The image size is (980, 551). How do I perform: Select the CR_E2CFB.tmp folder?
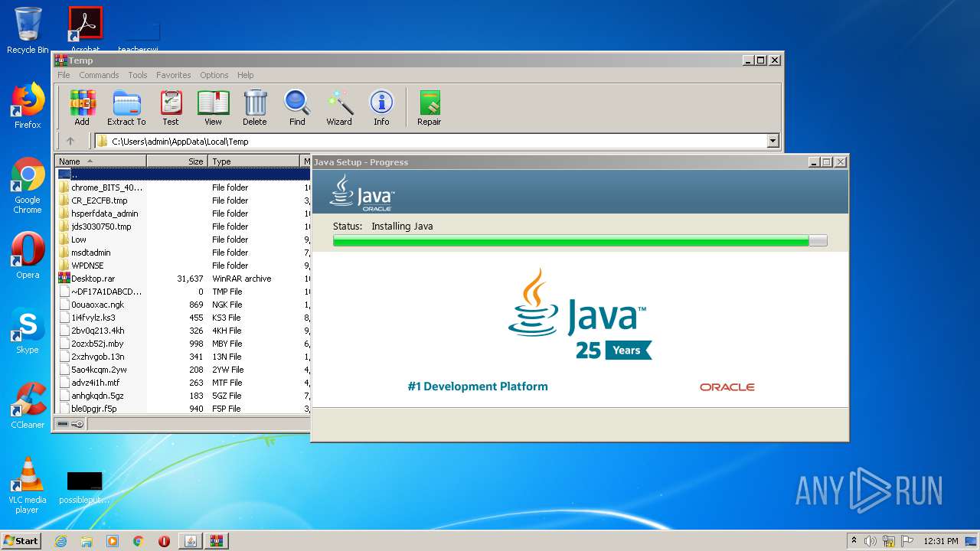pos(182,201)
